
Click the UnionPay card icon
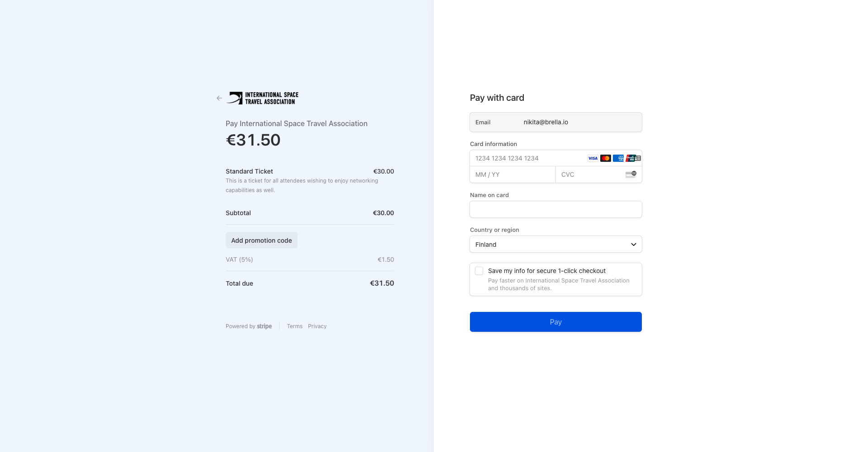coord(631,158)
